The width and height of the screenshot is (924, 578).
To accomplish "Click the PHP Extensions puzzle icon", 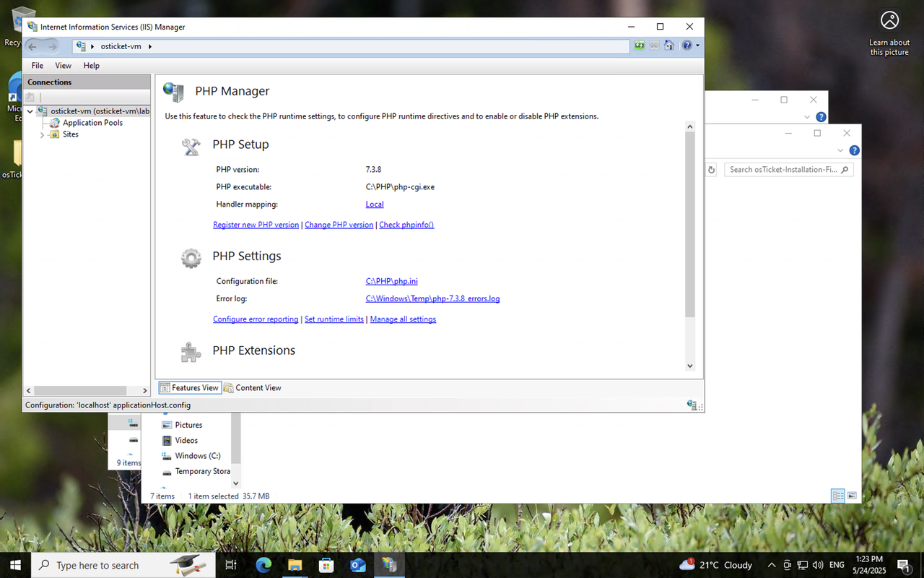I will 191,352.
